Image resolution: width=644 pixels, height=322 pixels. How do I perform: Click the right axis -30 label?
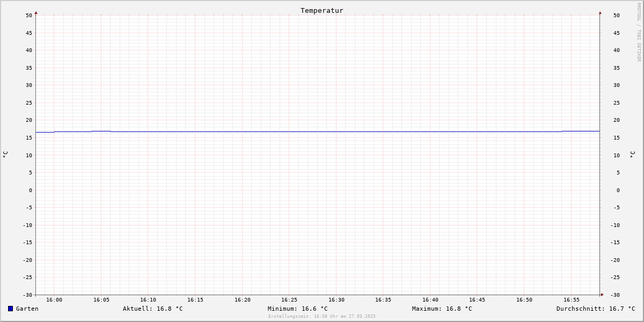coord(617,295)
